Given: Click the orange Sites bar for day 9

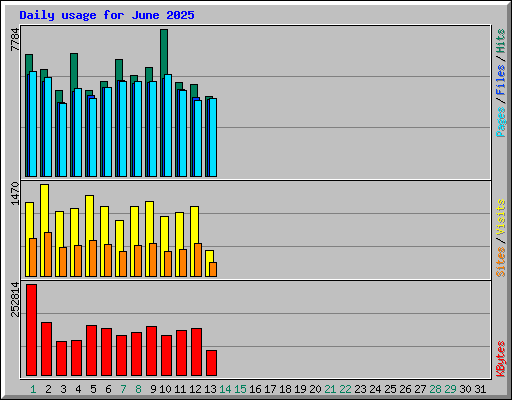Looking at the screenshot, I should [153, 260].
